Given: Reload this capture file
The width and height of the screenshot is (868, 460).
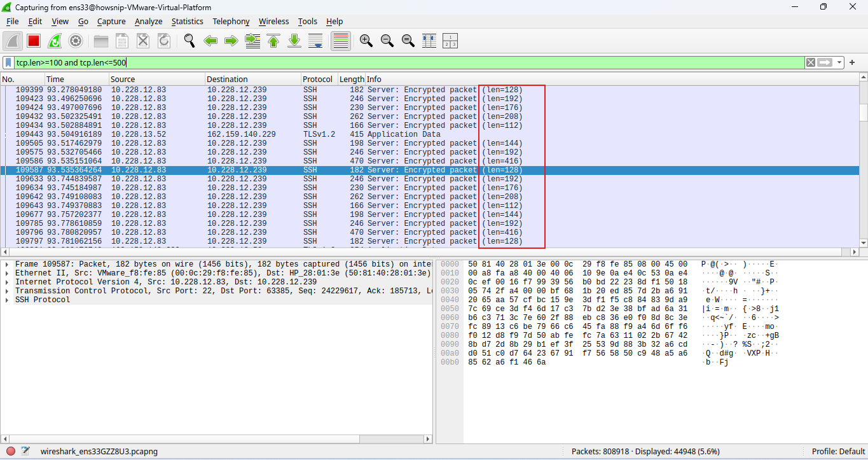Looking at the screenshot, I should pyautogui.click(x=164, y=41).
